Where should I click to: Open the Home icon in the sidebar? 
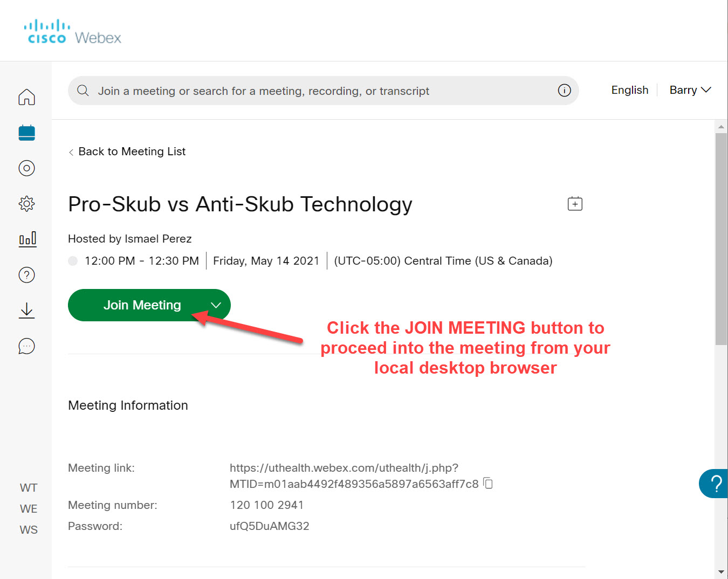click(26, 97)
